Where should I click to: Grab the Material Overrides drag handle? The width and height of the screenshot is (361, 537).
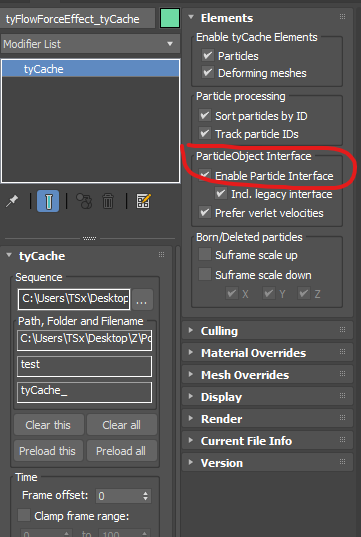342,352
